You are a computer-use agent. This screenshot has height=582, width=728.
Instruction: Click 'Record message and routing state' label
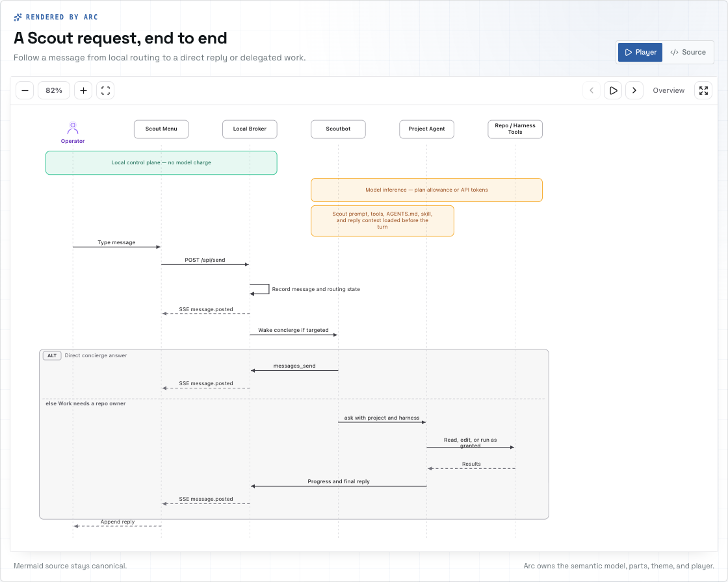click(x=316, y=289)
